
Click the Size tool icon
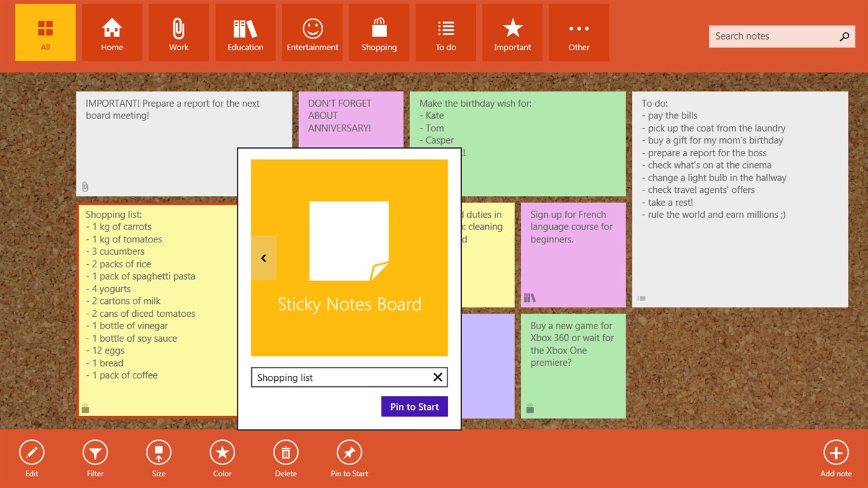(x=158, y=452)
